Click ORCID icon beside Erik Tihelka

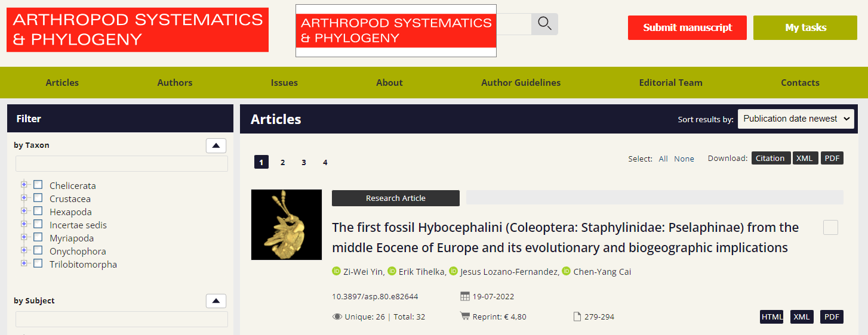click(x=392, y=271)
